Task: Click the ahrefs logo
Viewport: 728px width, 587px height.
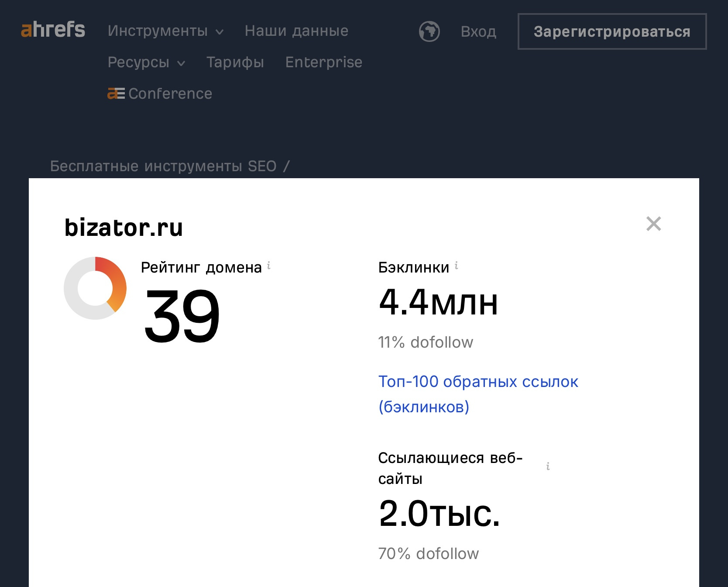Action: 53,30
